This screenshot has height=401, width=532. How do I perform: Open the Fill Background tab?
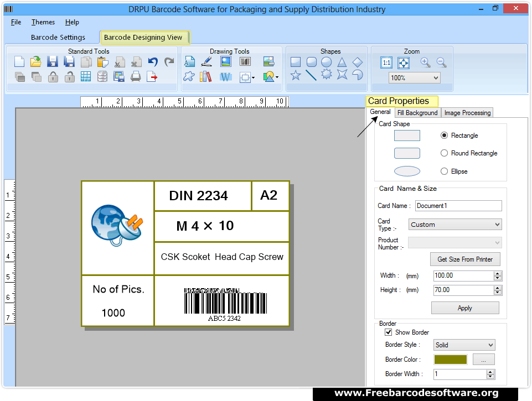(x=417, y=113)
